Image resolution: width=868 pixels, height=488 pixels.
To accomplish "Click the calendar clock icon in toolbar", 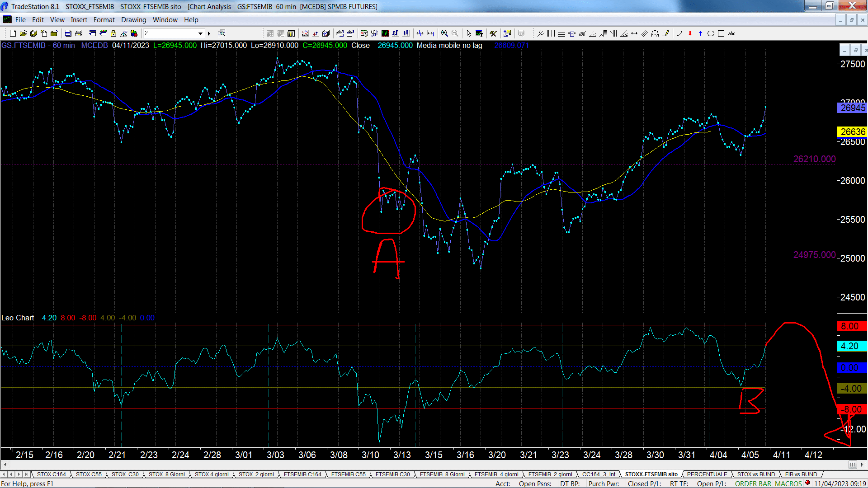I will [364, 33].
